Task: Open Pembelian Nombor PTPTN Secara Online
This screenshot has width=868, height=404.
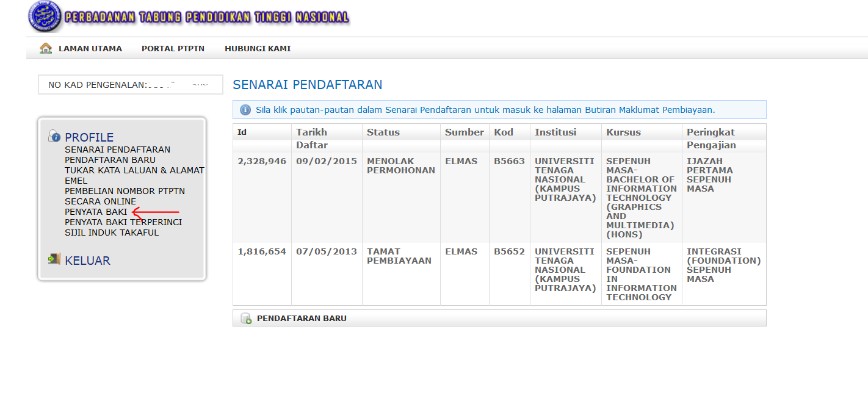Action: pyautogui.click(x=125, y=196)
